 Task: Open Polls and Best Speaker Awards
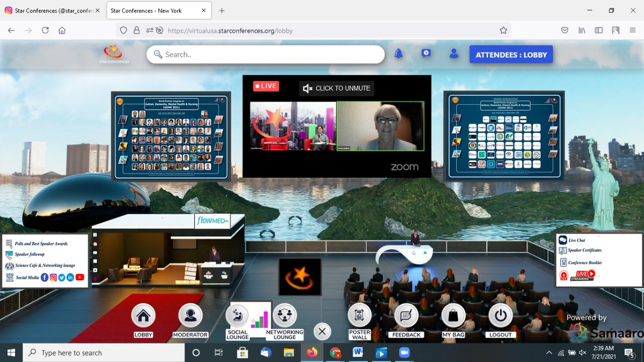tap(41, 244)
